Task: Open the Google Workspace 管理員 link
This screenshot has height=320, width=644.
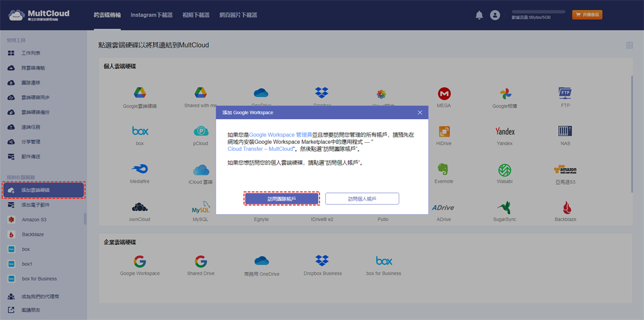Action: click(281, 135)
